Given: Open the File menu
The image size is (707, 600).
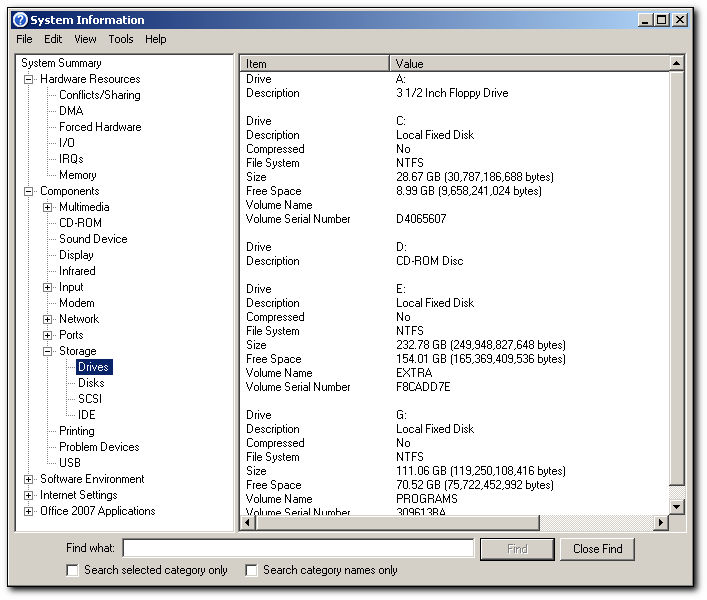Looking at the screenshot, I should pos(24,39).
